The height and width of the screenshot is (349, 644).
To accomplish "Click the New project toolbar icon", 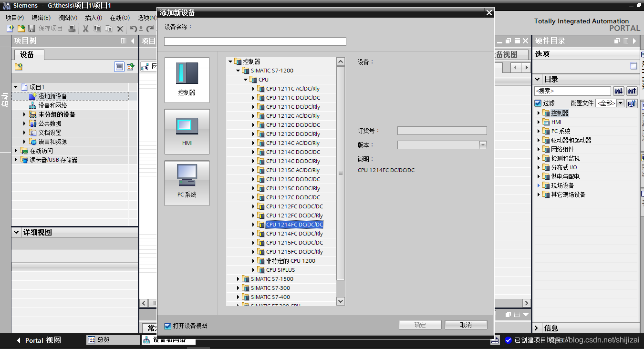I will point(10,29).
